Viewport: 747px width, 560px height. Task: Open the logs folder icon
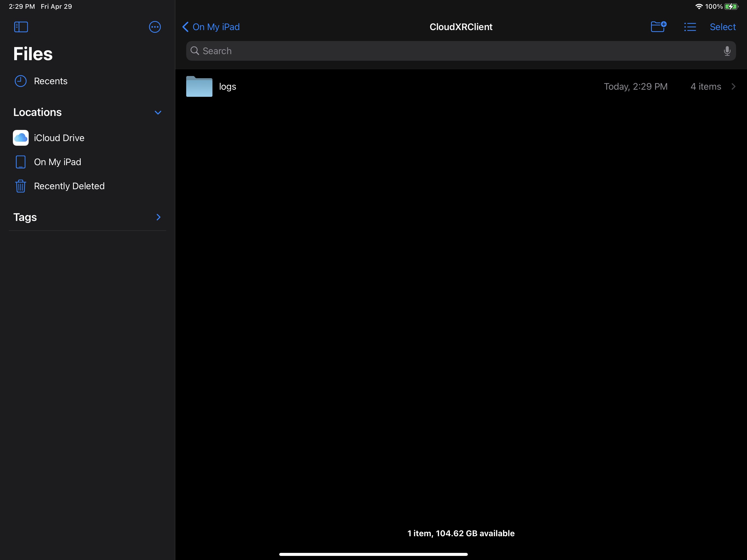tap(199, 86)
